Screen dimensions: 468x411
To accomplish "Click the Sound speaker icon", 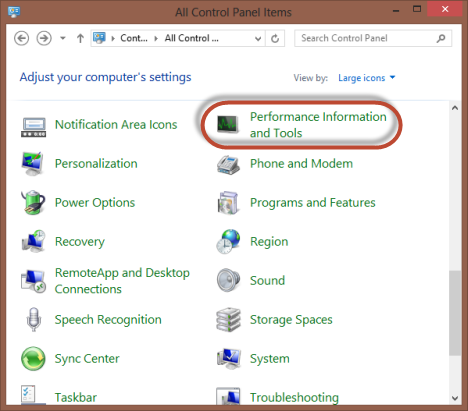I will click(x=228, y=280).
